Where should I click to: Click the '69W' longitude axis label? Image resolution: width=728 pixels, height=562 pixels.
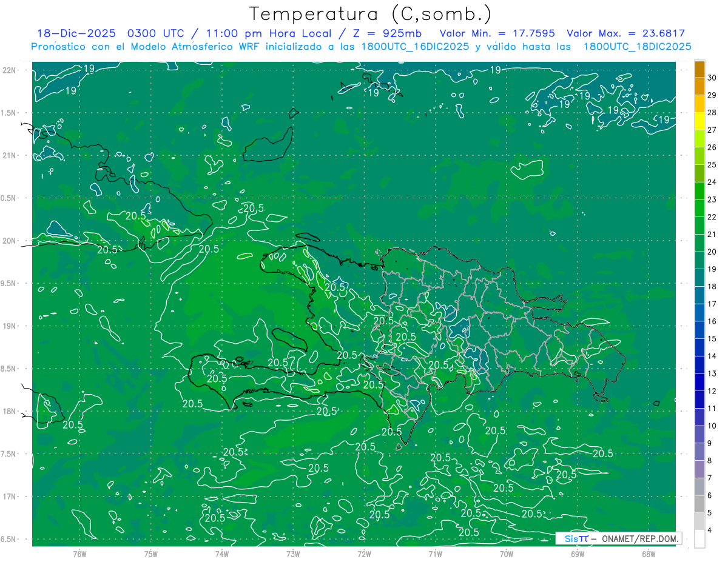[x=577, y=554]
